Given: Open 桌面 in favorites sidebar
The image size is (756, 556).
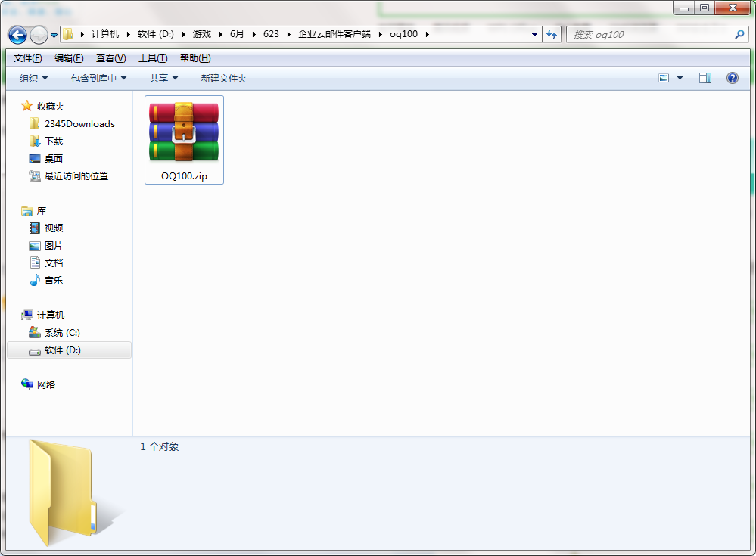Looking at the screenshot, I should point(54,159).
